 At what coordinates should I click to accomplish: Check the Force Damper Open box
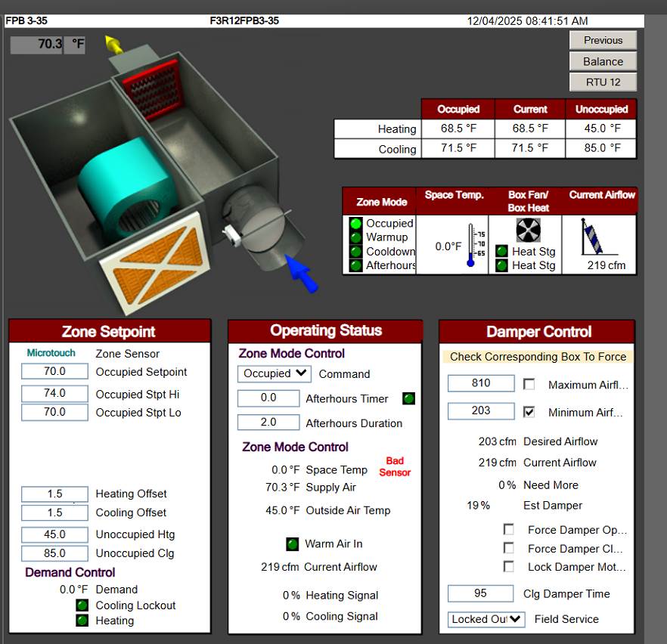[x=509, y=530]
